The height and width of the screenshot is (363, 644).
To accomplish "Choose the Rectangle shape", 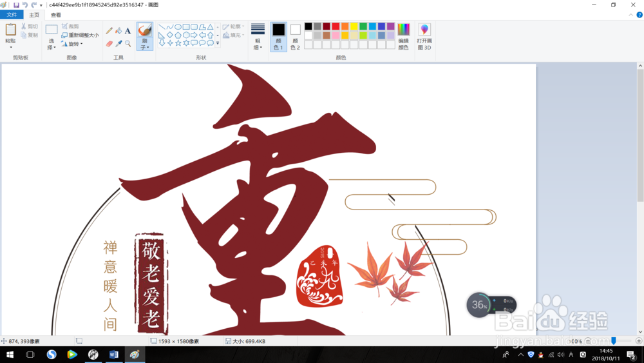I will [186, 26].
